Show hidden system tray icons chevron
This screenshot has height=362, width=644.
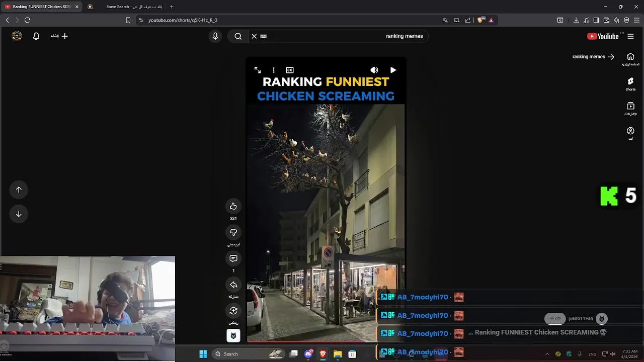[547, 354]
